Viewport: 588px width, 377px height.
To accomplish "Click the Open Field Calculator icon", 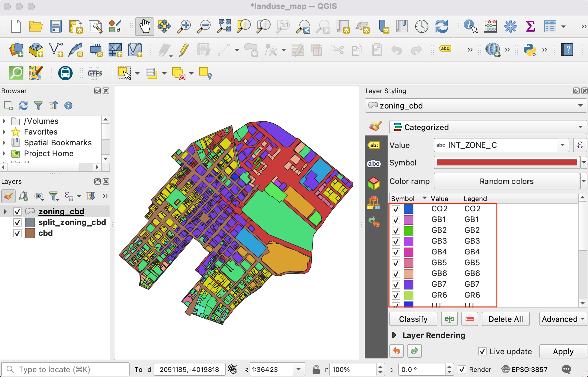I will coord(491,27).
